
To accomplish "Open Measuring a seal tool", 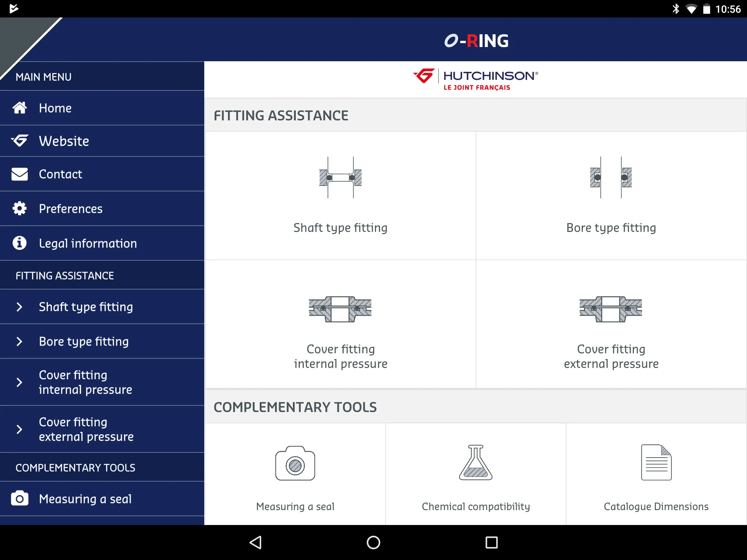I will click(295, 471).
